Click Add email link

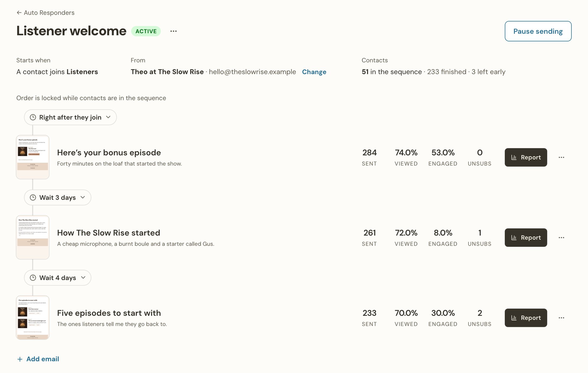[x=38, y=359]
